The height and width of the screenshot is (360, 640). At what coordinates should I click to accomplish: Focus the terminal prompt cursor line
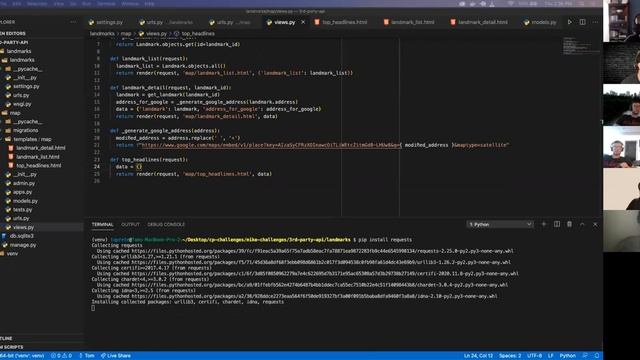[93, 308]
